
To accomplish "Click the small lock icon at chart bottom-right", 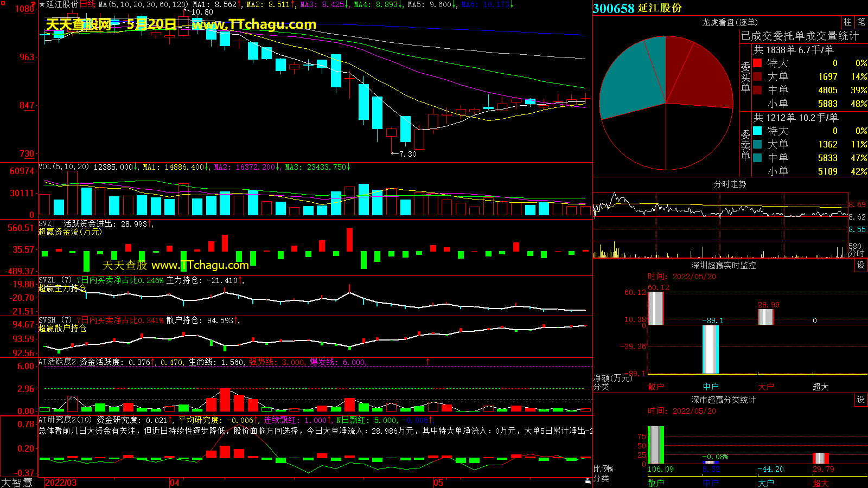I will point(588,481).
